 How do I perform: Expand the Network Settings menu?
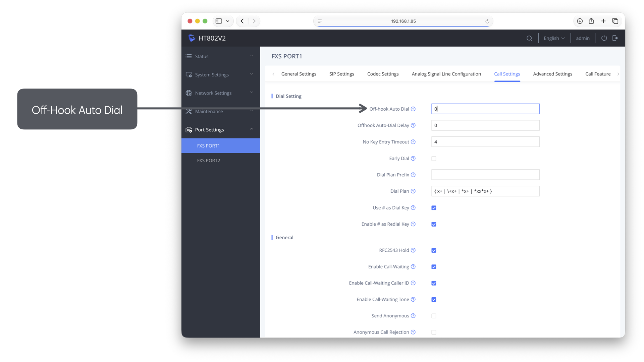pos(221,93)
